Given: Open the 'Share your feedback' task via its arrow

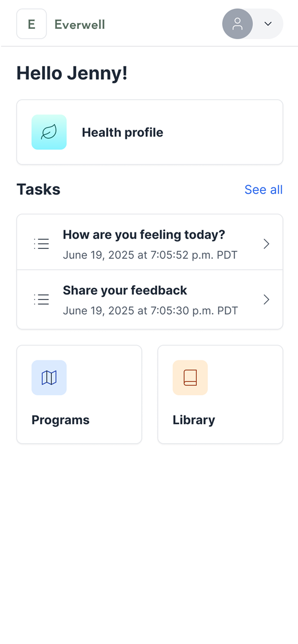Looking at the screenshot, I should [266, 299].
